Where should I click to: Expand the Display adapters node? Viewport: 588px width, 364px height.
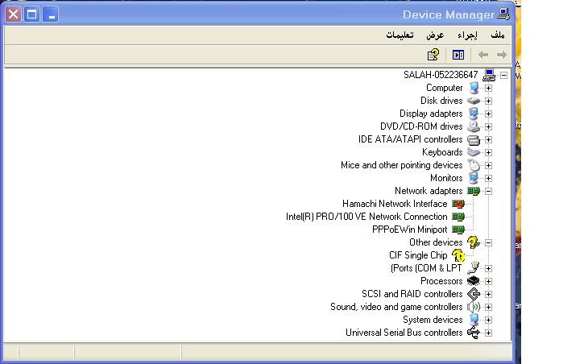(488, 114)
